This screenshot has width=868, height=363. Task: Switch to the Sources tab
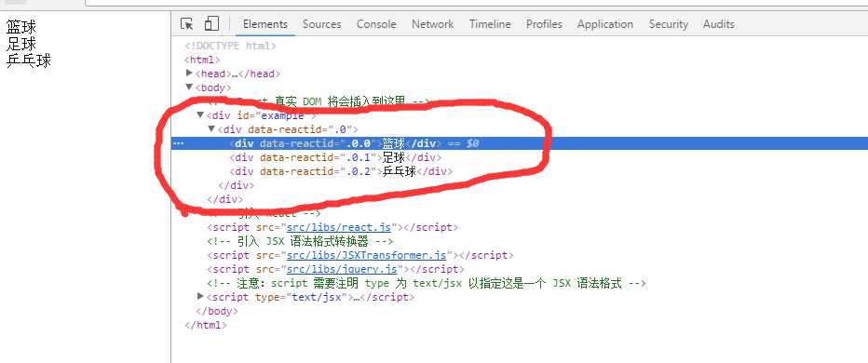[321, 24]
